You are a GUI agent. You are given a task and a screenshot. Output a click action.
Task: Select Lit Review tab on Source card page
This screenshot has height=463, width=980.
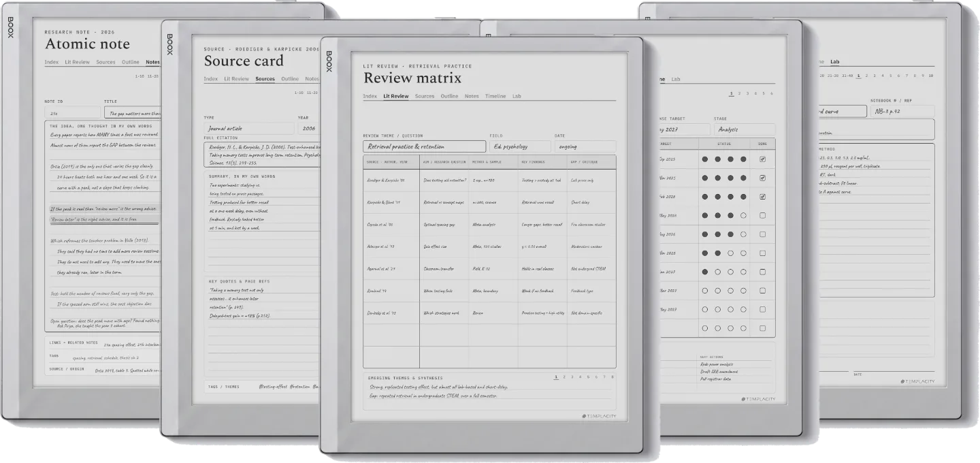point(237,79)
